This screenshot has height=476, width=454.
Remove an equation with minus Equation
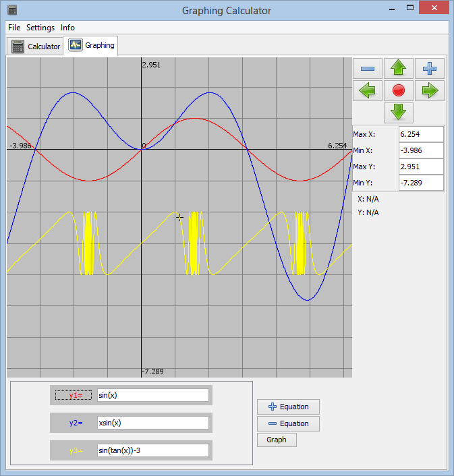288,423
